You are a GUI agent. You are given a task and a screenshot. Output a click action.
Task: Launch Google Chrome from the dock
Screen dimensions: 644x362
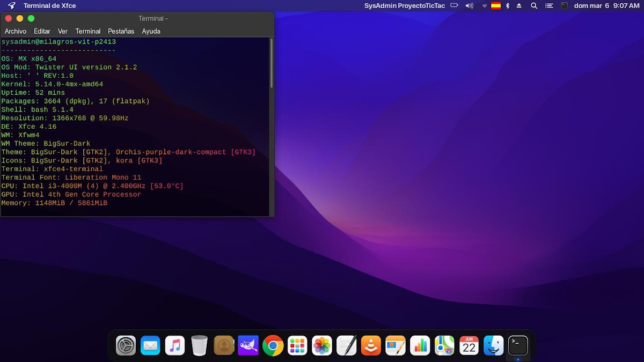pyautogui.click(x=273, y=345)
